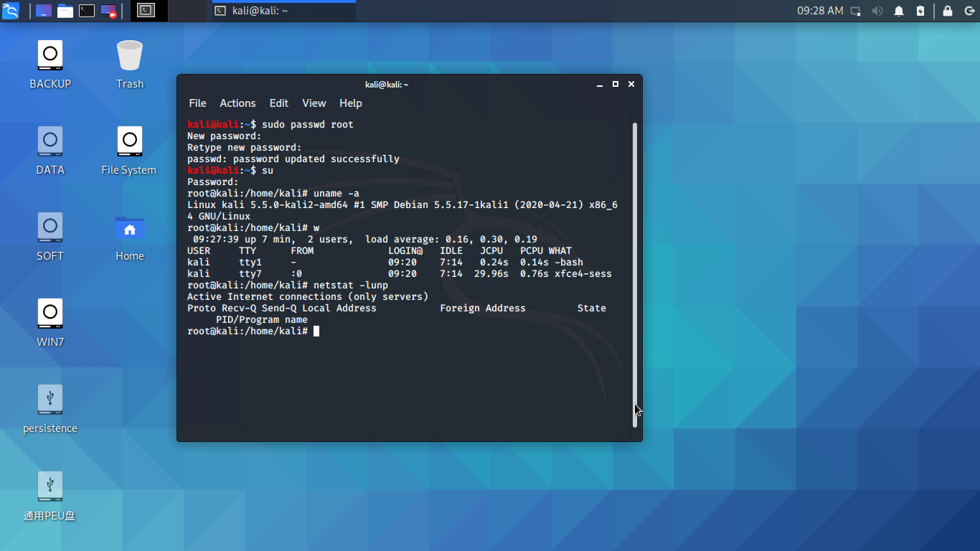The image size is (980, 551).
Task: Toggle presentation mode display icon
Action: [854, 11]
